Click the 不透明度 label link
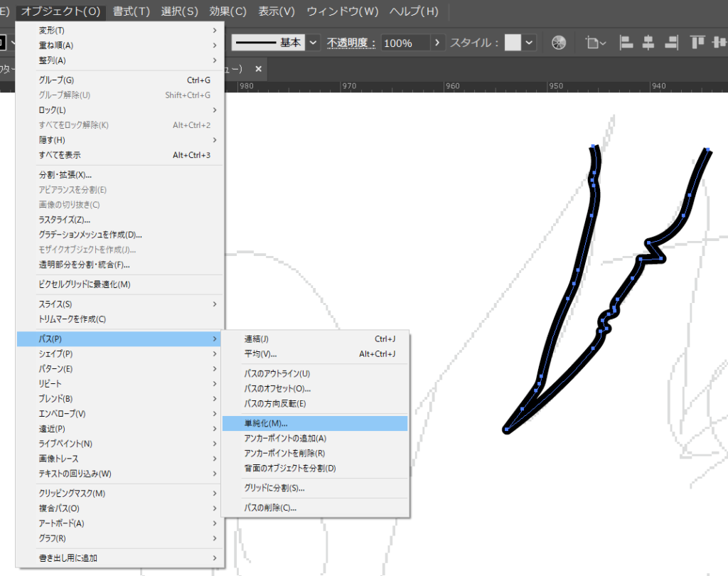Screen dimensions: 728x576 [351, 43]
